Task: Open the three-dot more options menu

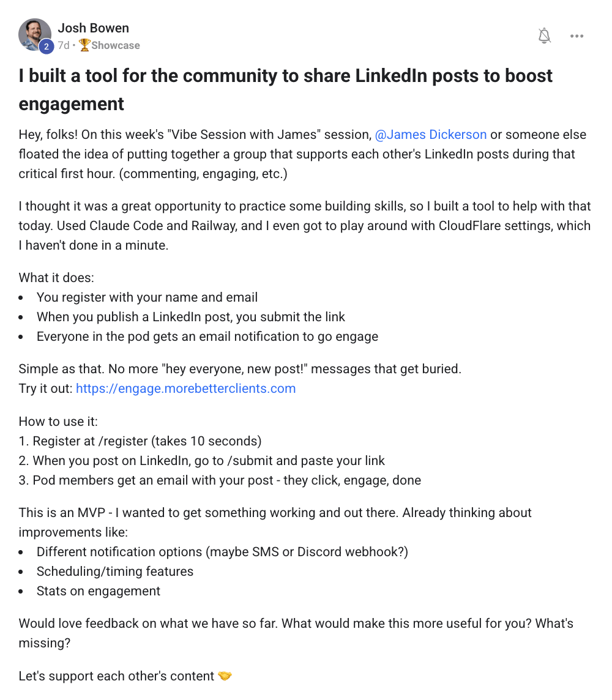Action: (x=577, y=36)
